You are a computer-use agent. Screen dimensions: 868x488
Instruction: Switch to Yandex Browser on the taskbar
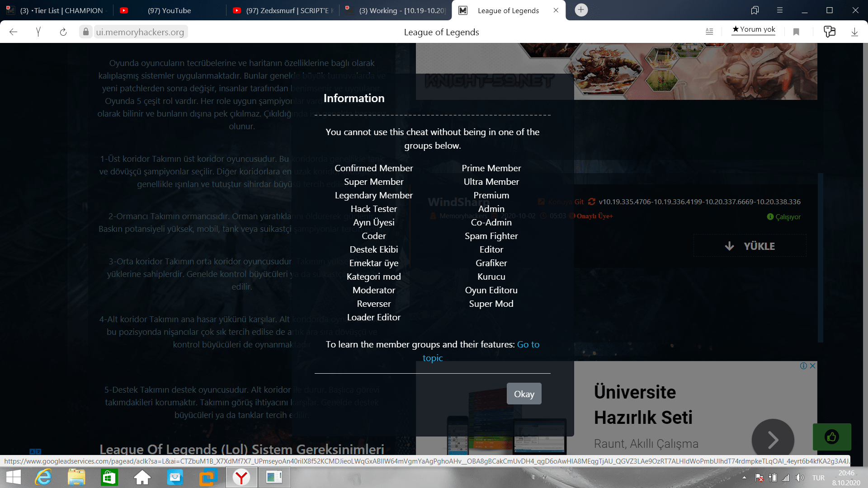(241, 477)
